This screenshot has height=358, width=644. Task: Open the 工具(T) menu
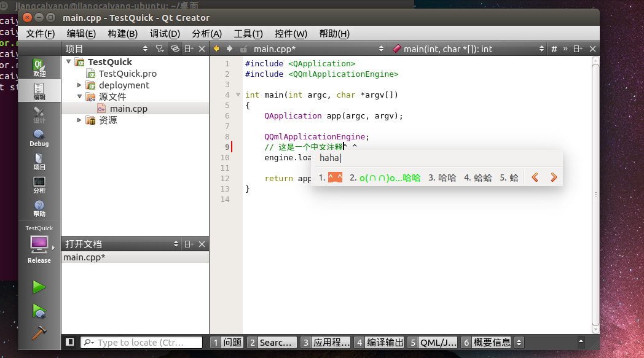(x=248, y=34)
